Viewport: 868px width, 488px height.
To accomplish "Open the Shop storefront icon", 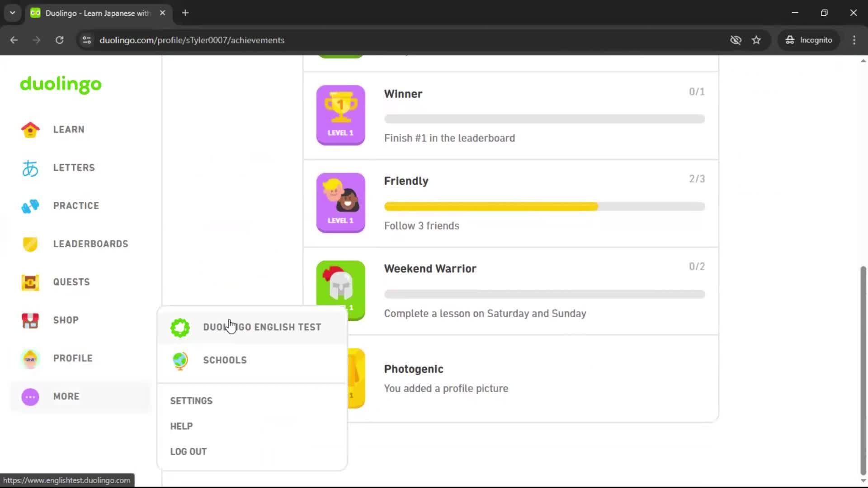I will (x=30, y=320).
